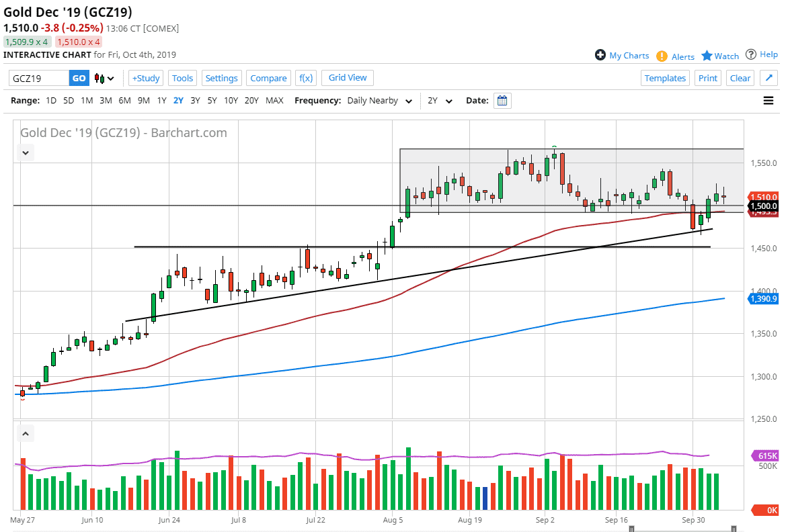Open the 2Y period dropdown
This screenshot has height=532, width=790.
click(x=440, y=101)
